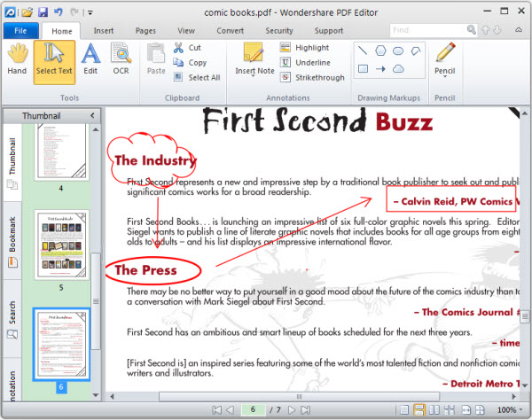The image size is (532, 420).
Task: Apply the Strikethrough annotation
Action: click(312, 77)
